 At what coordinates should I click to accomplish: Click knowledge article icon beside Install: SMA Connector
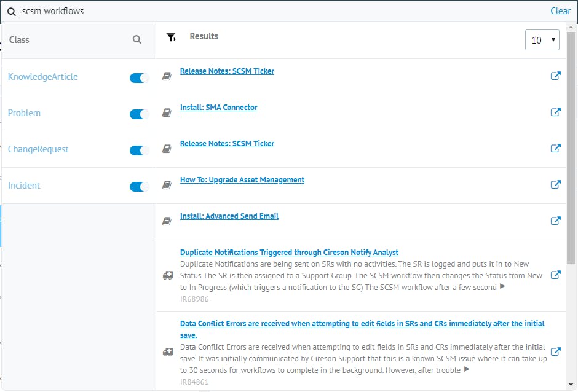(167, 112)
